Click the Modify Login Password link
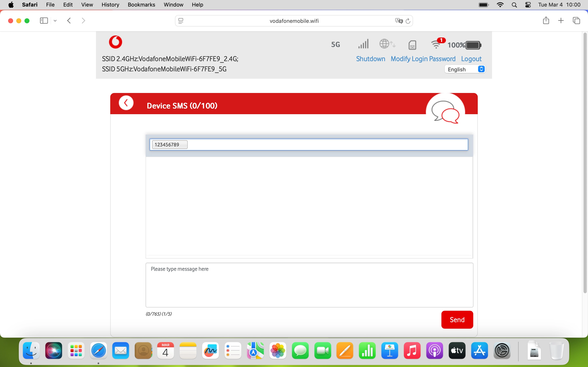 click(x=423, y=59)
